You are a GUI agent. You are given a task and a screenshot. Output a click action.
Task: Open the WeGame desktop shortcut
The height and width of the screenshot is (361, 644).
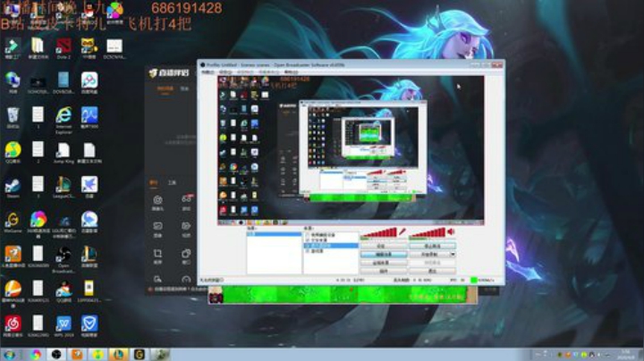(13, 222)
